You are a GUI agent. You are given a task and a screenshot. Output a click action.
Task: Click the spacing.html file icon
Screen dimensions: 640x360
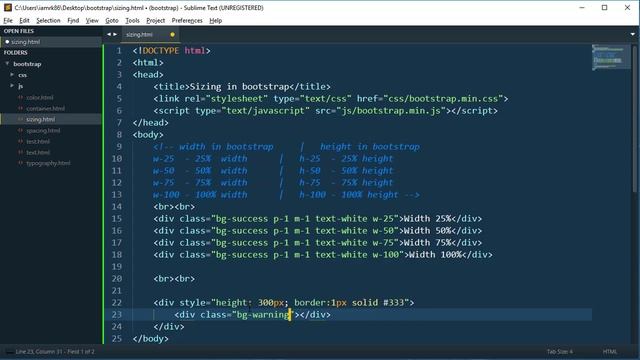(x=20, y=131)
